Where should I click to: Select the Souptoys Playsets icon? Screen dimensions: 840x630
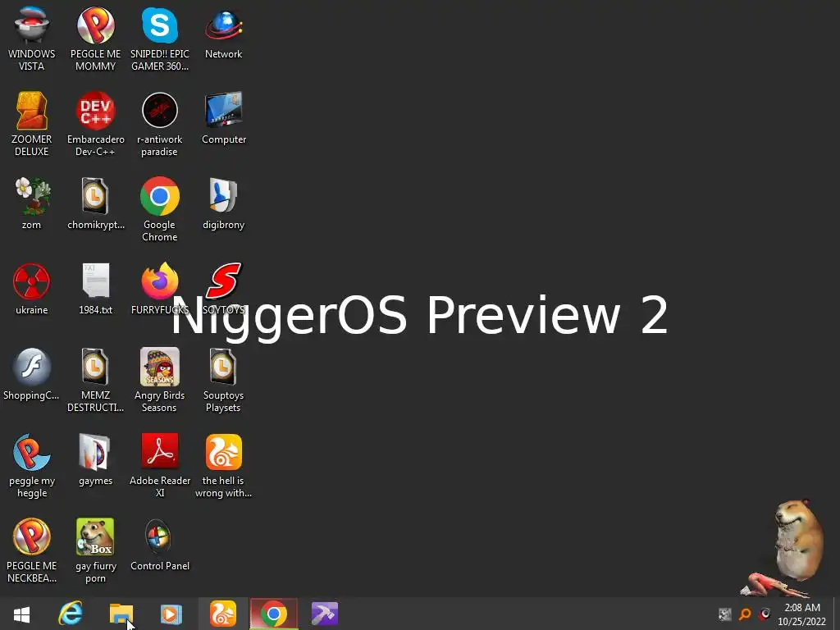223,380
